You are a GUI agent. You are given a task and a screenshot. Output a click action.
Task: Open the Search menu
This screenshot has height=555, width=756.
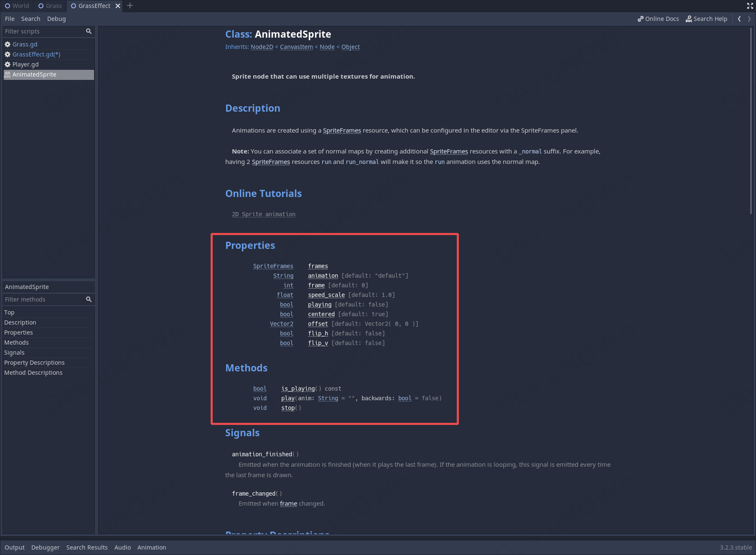point(31,19)
